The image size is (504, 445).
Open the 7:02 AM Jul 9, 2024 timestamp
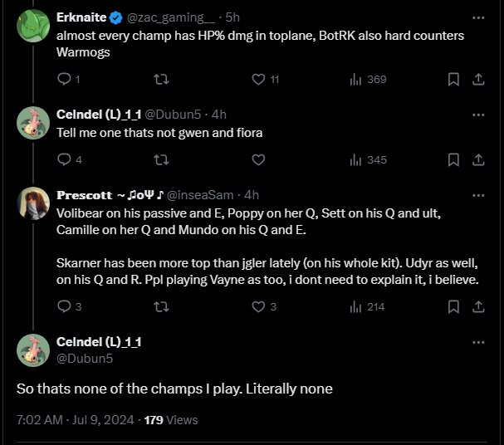click(x=76, y=420)
